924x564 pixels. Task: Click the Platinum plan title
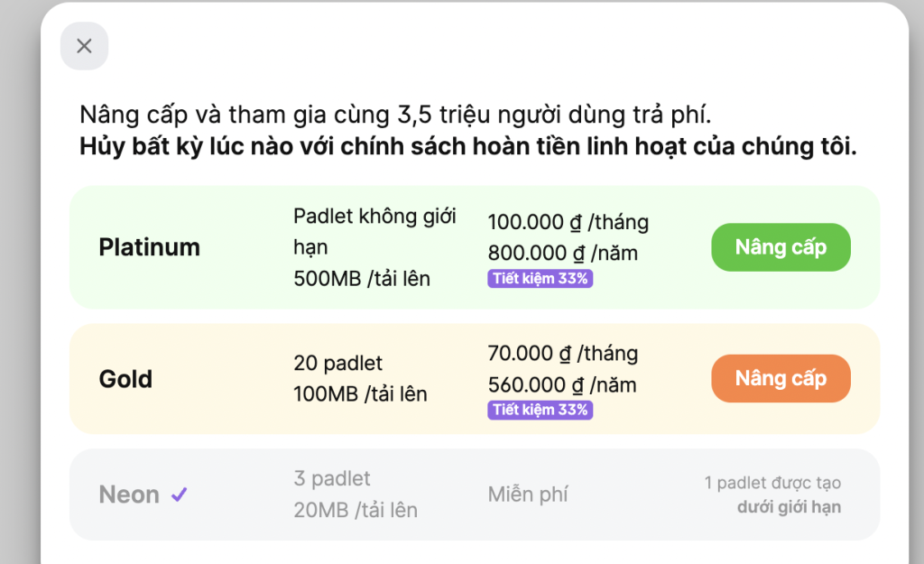149,246
